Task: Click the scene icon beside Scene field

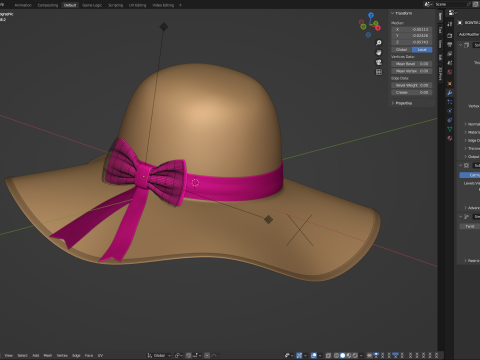Action: [x=428, y=4]
